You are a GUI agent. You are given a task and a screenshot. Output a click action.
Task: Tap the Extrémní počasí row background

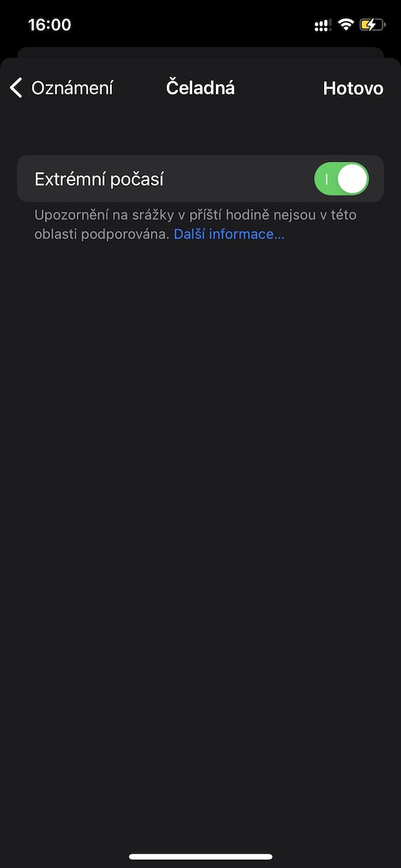coord(200,179)
